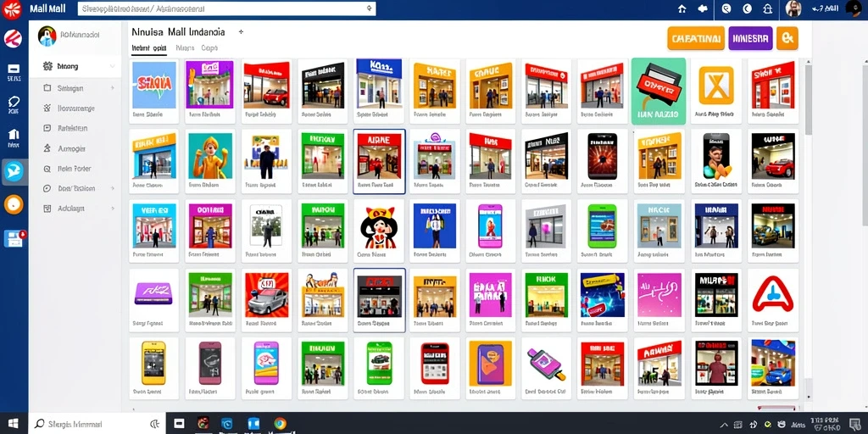
Task: Click the white building icon in left rail
Action: [14, 135]
